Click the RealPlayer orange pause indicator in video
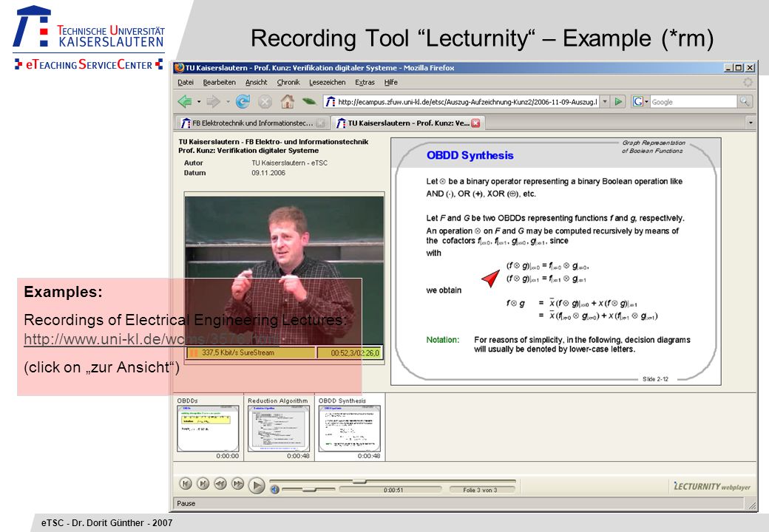Viewport: 769px width, 532px height. pyautogui.click(x=193, y=352)
